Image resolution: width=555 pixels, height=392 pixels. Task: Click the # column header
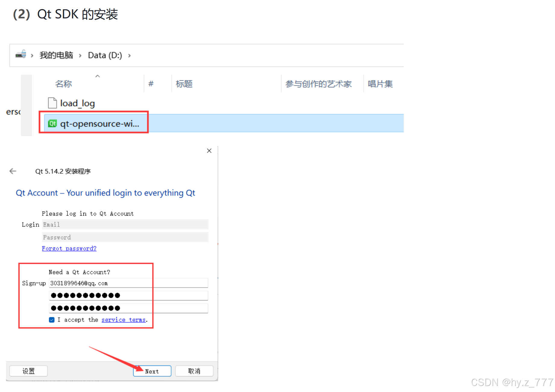click(151, 84)
